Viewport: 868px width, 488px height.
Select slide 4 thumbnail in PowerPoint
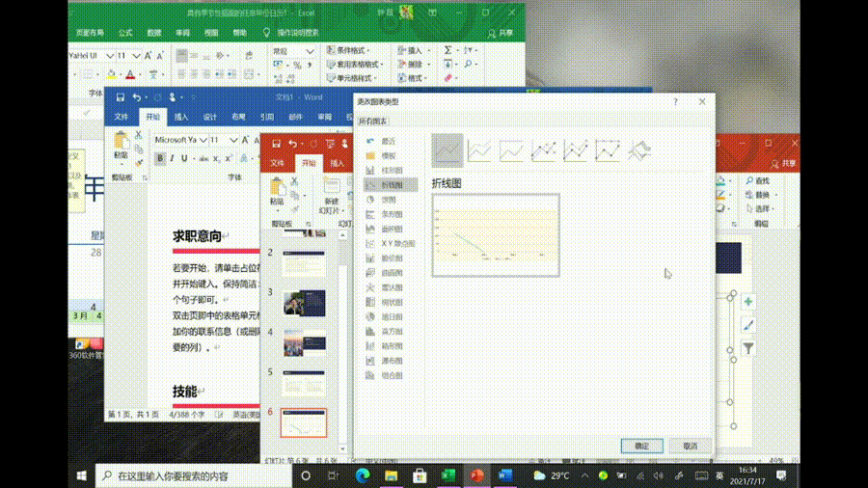click(x=304, y=342)
